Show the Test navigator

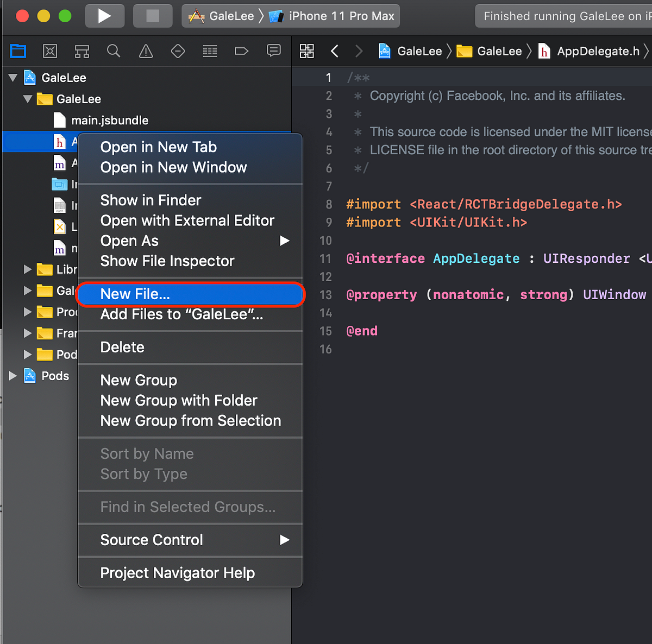[177, 51]
